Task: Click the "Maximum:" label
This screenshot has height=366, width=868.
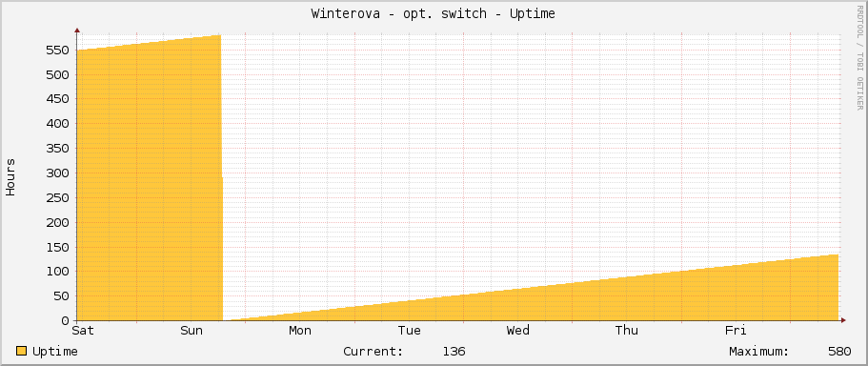Action: pyautogui.click(x=759, y=352)
